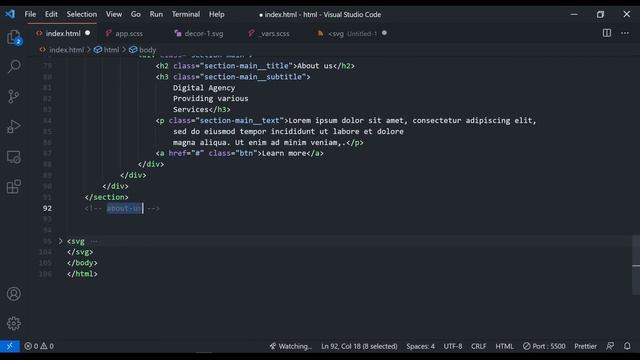The width and height of the screenshot is (640, 360).
Task: Change file encoding UTF-8
Action: click(x=453, y=346)
